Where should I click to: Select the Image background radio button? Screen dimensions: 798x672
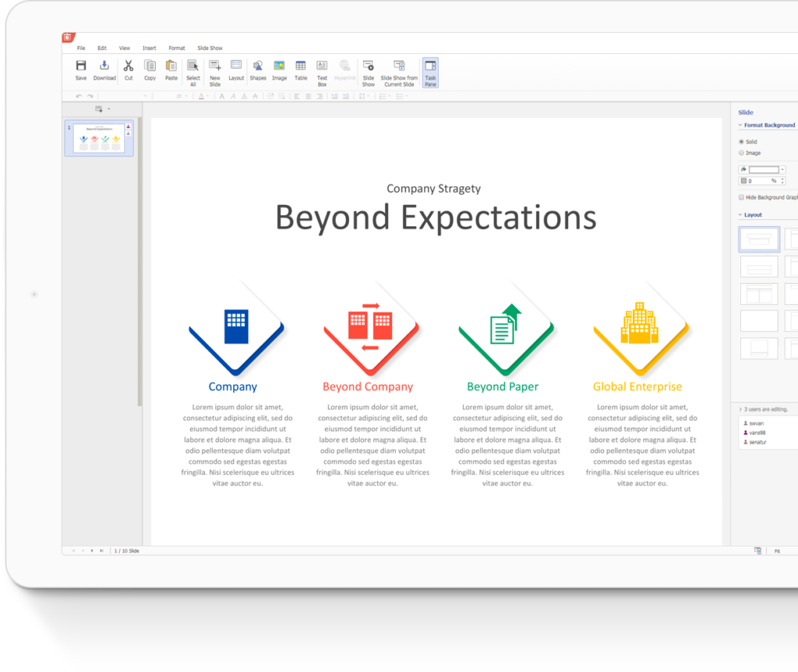click(741, 153)
